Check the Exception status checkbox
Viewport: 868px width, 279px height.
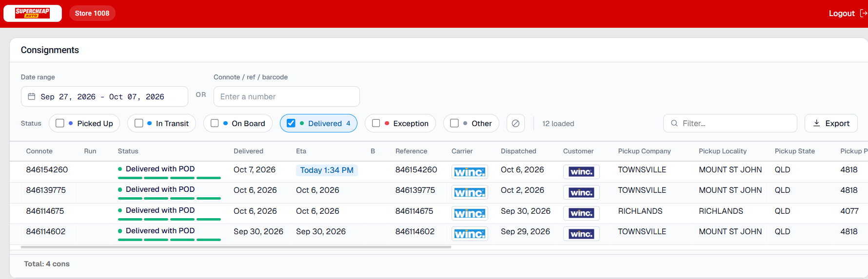click(x=376, y=123)
